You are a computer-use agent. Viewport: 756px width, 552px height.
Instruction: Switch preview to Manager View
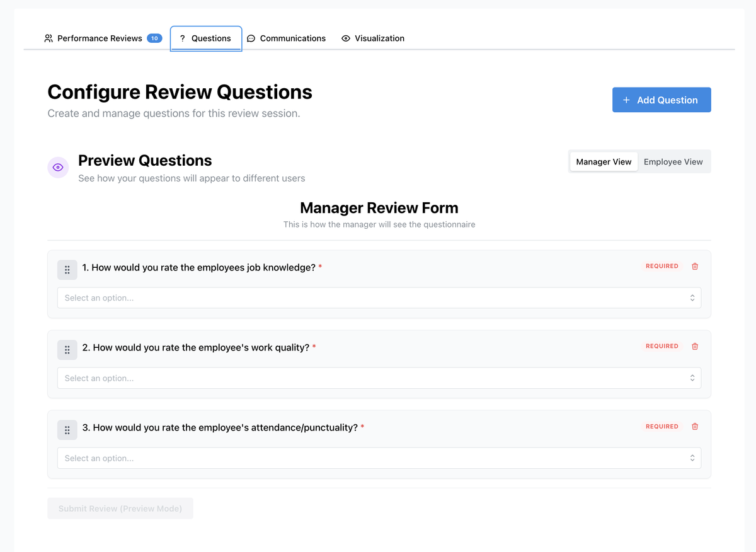tap(604, 162)
